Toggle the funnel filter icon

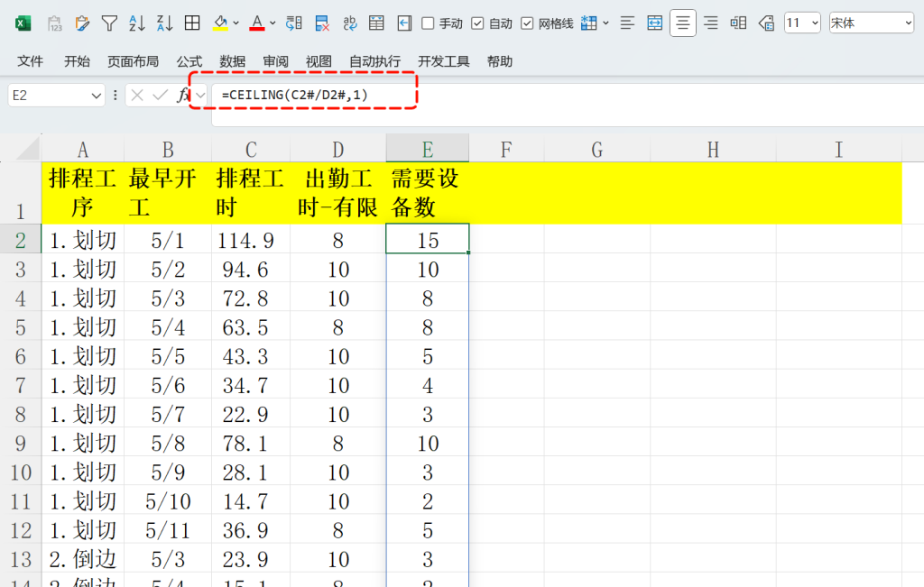109,23
